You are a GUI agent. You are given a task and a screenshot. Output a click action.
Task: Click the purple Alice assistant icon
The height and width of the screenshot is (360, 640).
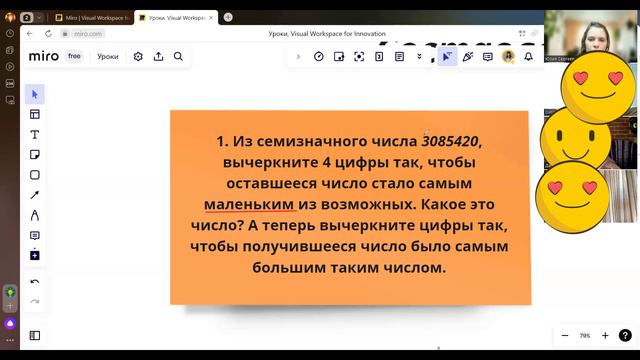pos(10,324)
